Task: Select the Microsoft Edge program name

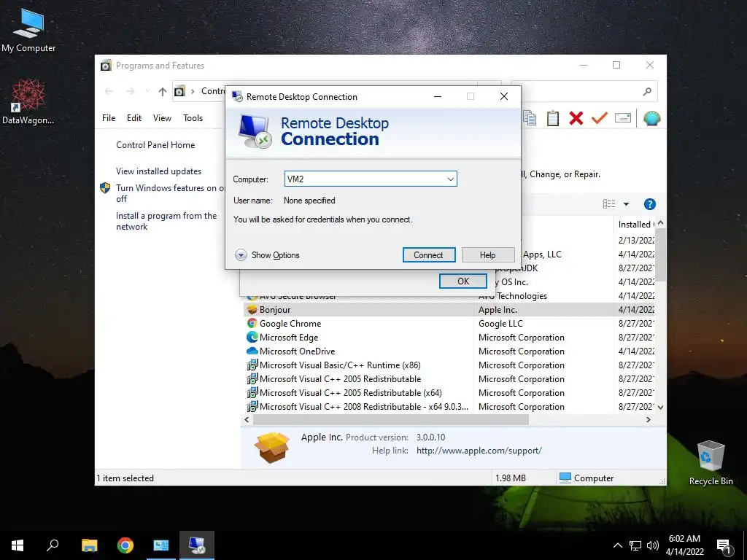Action: click(x=289, y=337)
